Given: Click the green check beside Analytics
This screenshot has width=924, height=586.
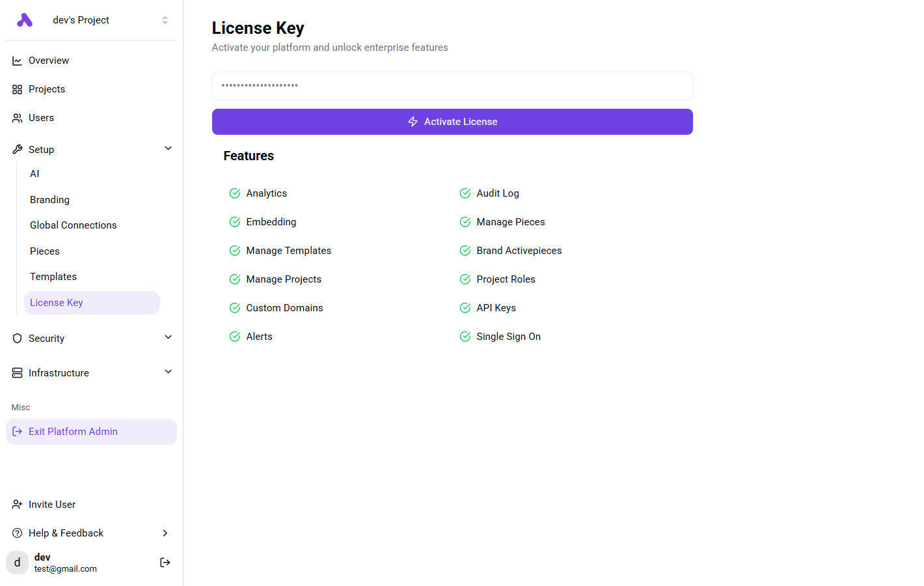Looking at the screenshot, I should [235, 193].
